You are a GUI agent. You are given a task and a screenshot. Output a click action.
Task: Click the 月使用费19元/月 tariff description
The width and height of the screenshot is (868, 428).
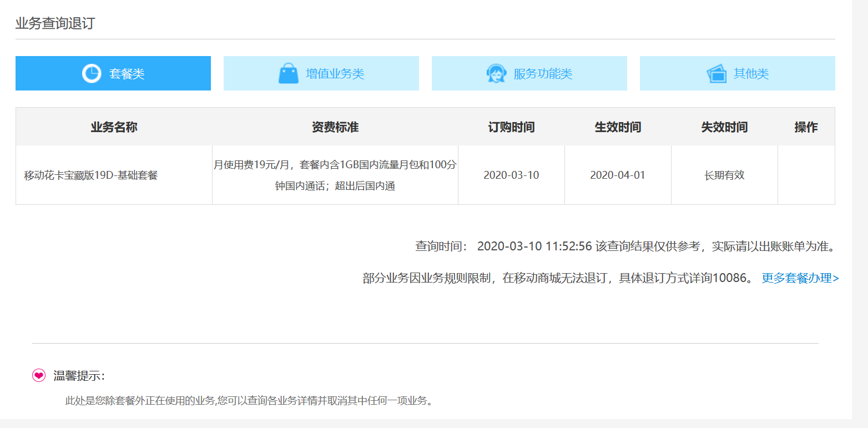point(335,175)
